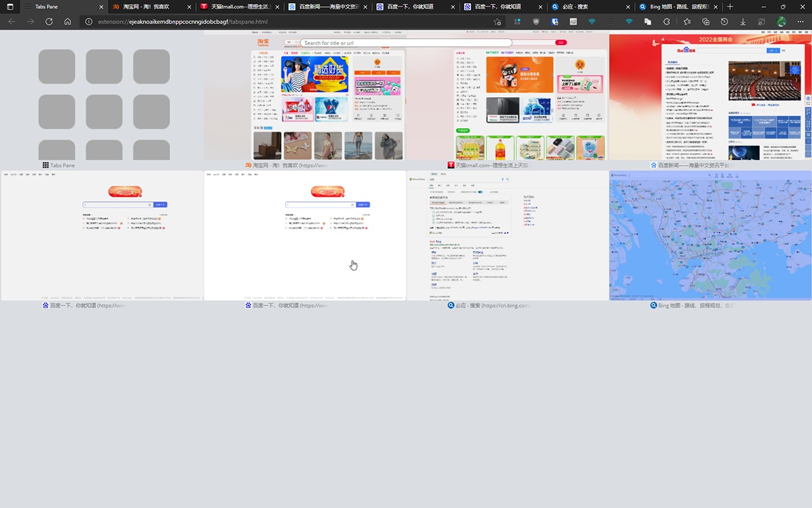Open the tab actions menu icon
This screenshot has height=508, width=812.
point(10,6)
